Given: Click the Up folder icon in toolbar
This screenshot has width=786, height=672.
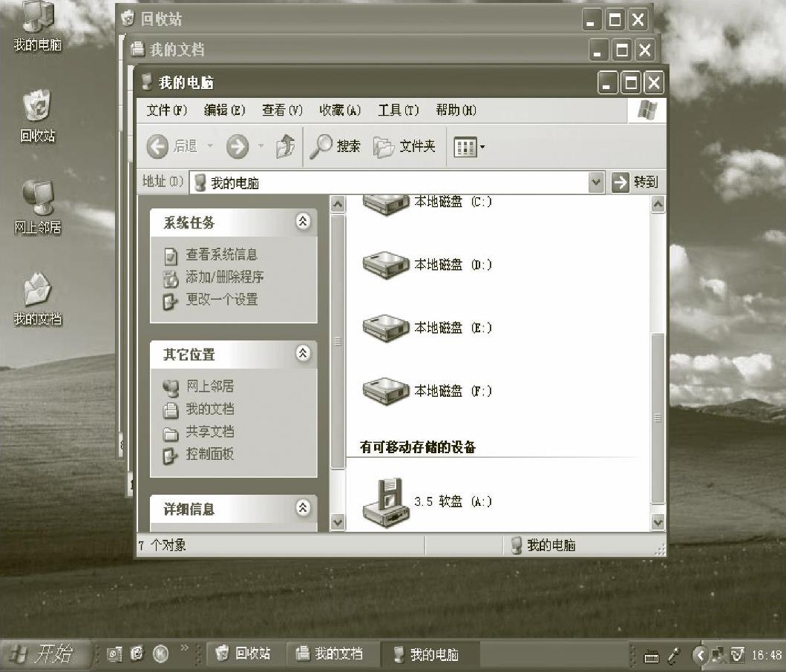Looking at the screenshot, I should [x=285, y=147].
